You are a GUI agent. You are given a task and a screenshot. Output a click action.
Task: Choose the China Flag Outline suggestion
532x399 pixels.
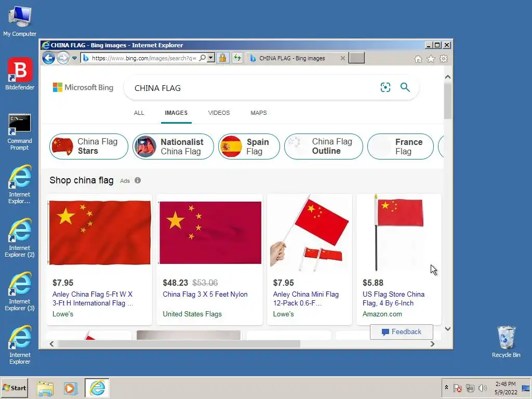point(324,147)
